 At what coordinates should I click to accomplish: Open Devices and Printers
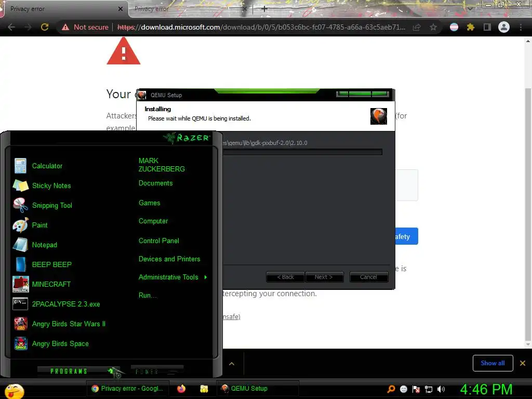point(169,259)
